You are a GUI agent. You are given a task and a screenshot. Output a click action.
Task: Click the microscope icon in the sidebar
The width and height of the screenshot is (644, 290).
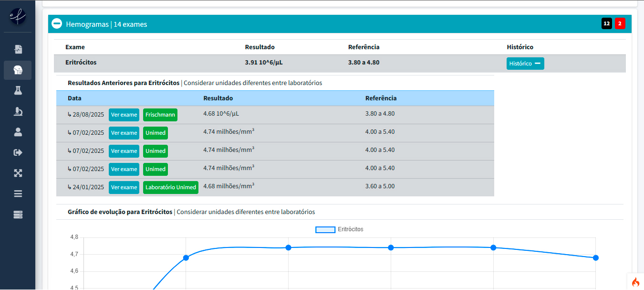click(x=18, y=111)
